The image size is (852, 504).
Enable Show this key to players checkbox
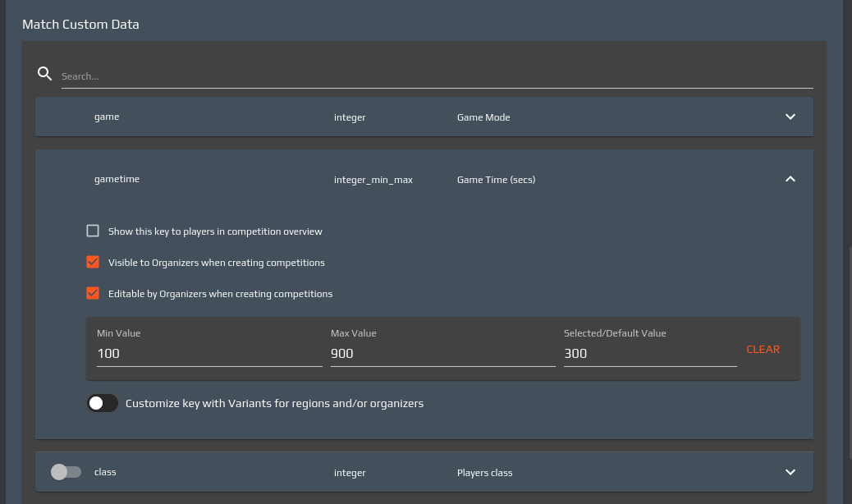click(93, 231)
